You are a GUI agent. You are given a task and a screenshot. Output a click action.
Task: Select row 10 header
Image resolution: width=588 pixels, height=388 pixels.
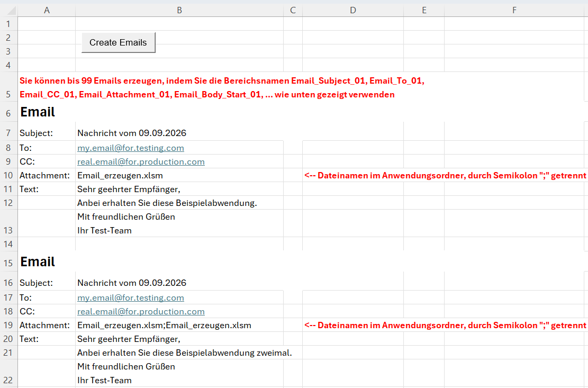pos(8,175)
